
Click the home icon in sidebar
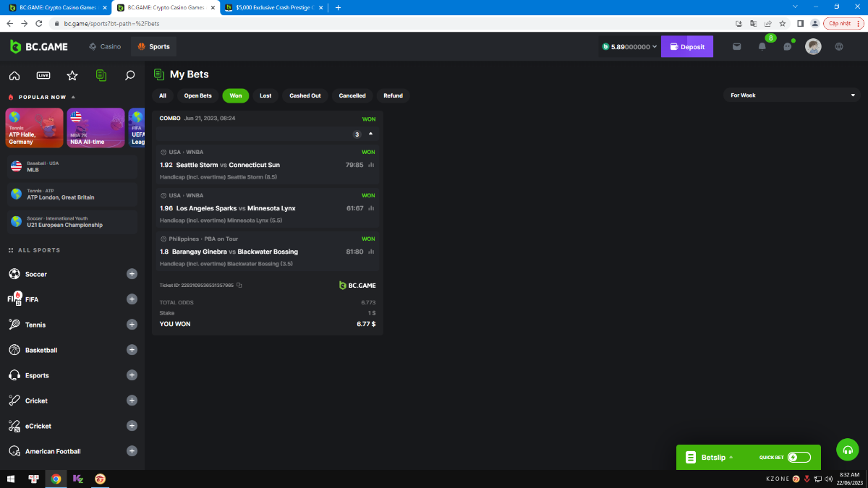[x=14, y=75]
